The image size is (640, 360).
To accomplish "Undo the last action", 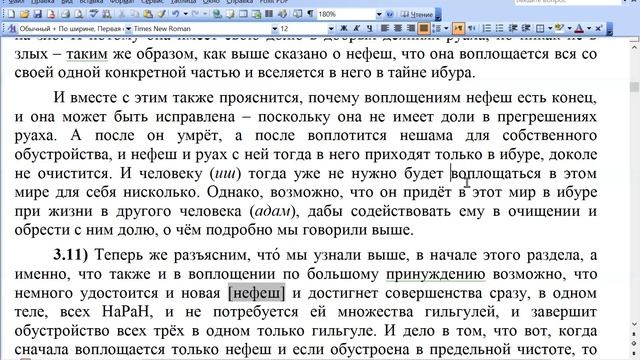I will pyautogui.click(x=176, y=14).
